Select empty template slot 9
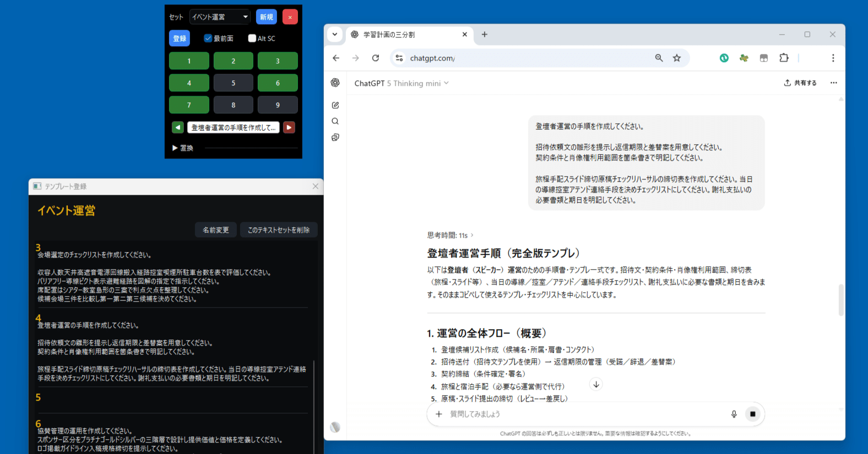The width and height of the screenshot is (868, 454). pyautogui.click(x=278, y=105)
